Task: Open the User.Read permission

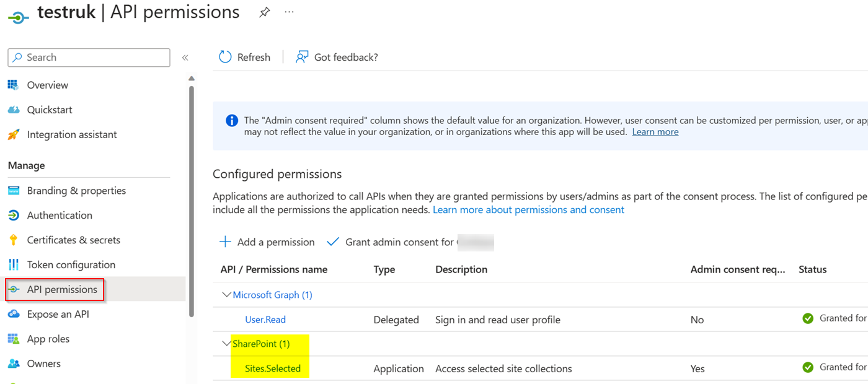Action: [265, 320]
